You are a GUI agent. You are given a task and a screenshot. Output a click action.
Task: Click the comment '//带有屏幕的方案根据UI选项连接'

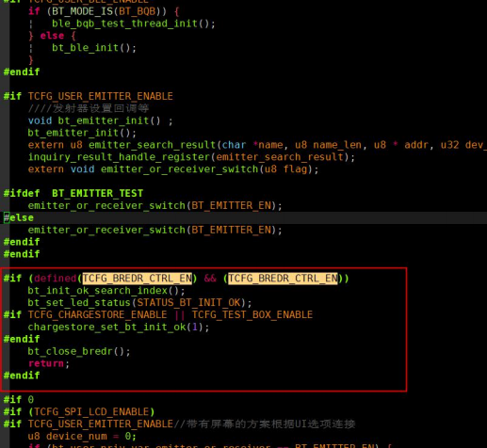265,424
